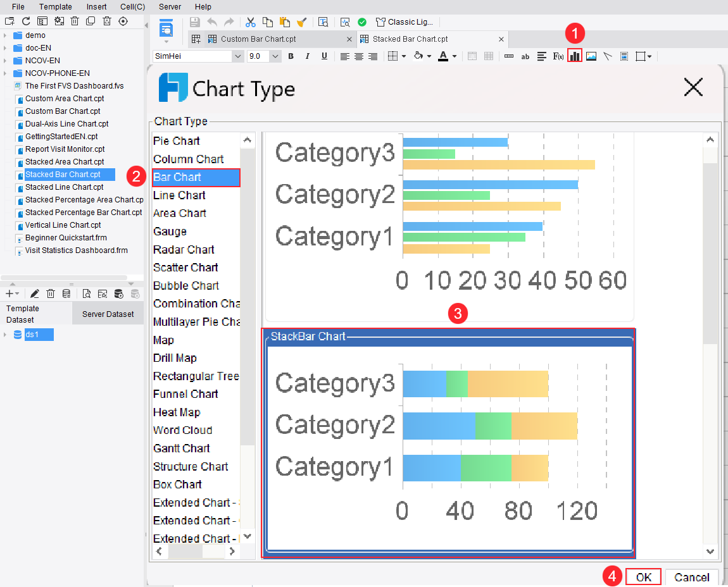Click the pencil edit dataset icon
The height and width of the screenshot is (587, 728).
click(x=34, y=293)
